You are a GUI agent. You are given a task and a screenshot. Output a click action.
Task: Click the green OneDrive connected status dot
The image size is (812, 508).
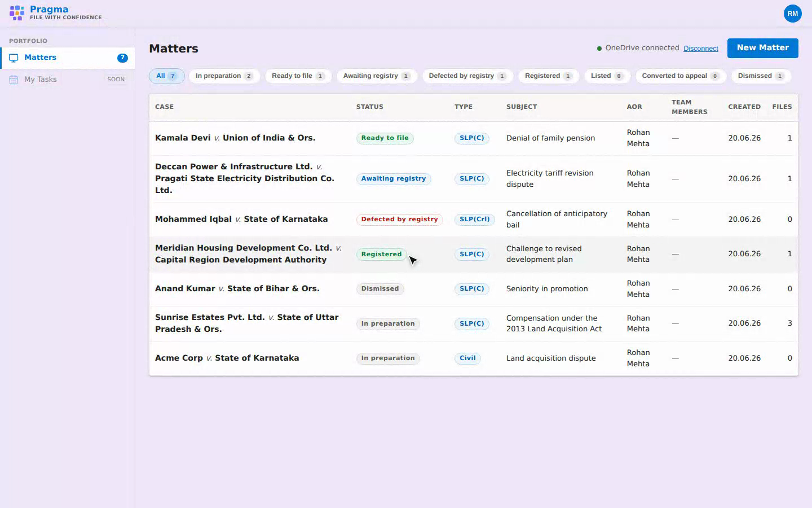[x=599, y=49]
